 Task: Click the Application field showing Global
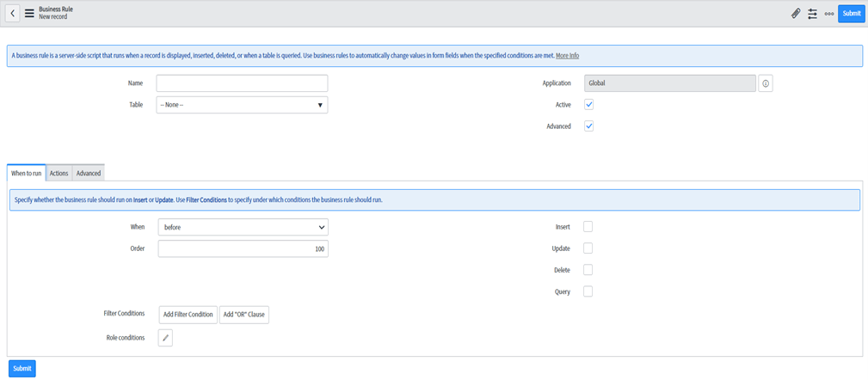click(670, 83)
